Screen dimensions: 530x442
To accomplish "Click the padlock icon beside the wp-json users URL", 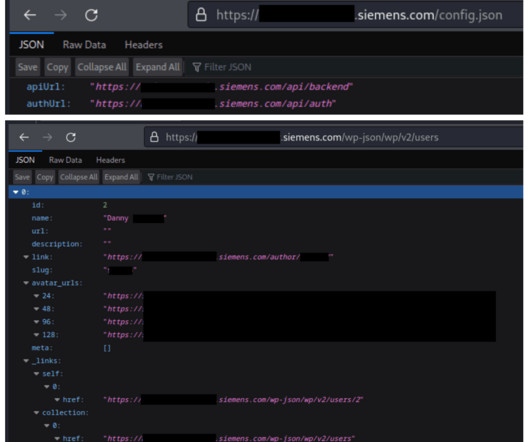I will point(154,137).
